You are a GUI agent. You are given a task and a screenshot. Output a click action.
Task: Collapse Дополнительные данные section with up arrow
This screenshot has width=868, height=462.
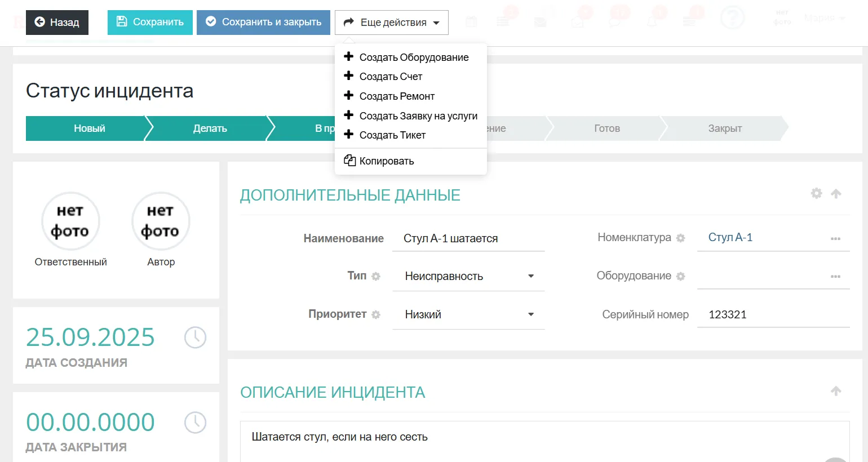836,193
